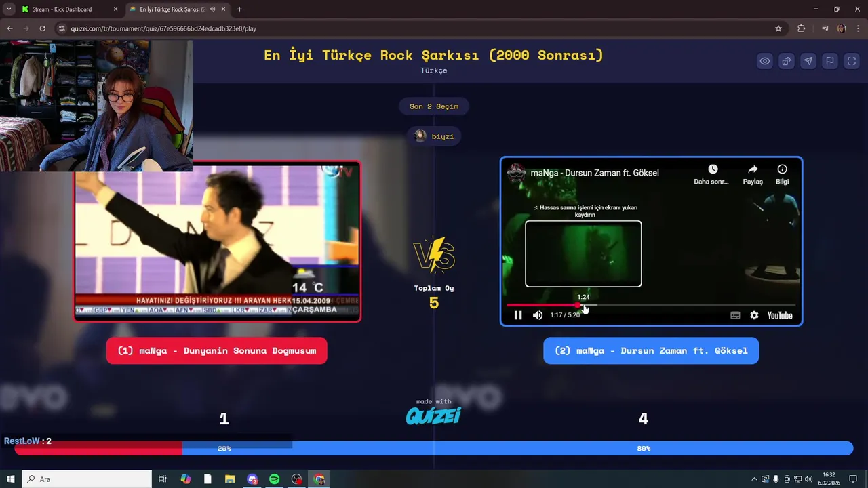
Task: Click the Quizei logo at the bottom
Action: tap(433, 415)
